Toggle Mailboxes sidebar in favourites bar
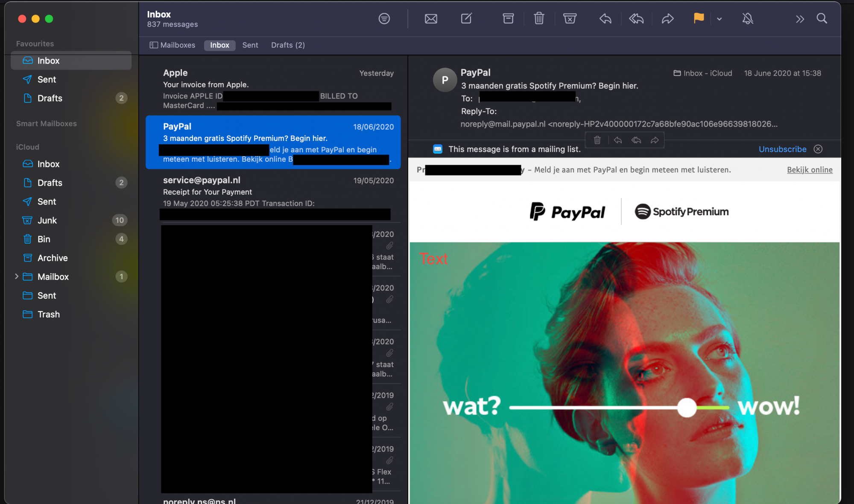The image size is (854, 504). 173,45
